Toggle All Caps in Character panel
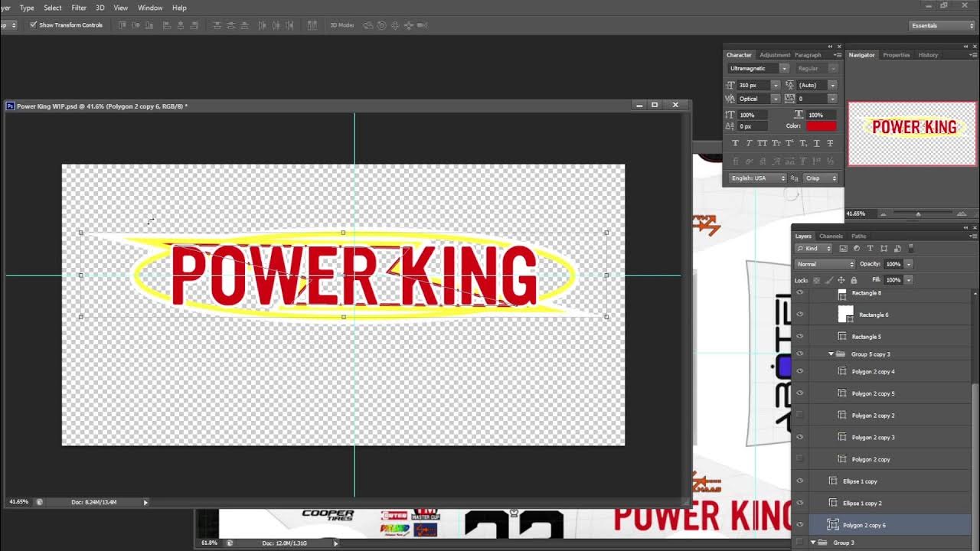 pyautogui.click(x=763, y=143)
